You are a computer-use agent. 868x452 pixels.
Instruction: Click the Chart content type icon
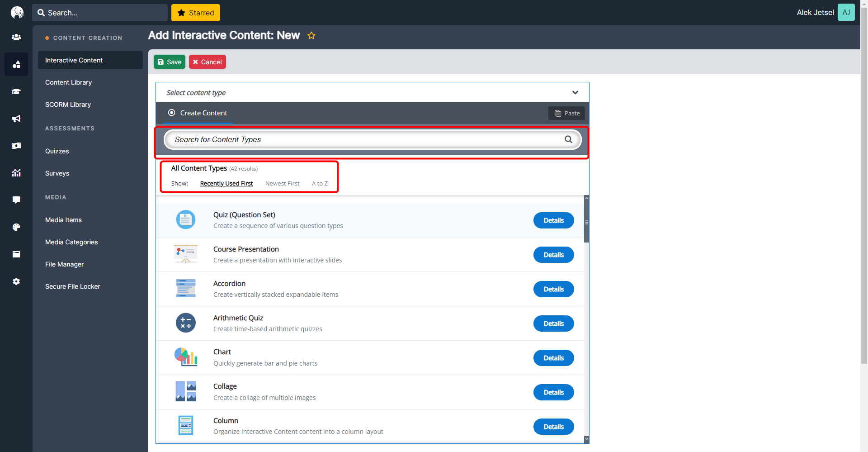pyautogui.click(x=186, y=357)
